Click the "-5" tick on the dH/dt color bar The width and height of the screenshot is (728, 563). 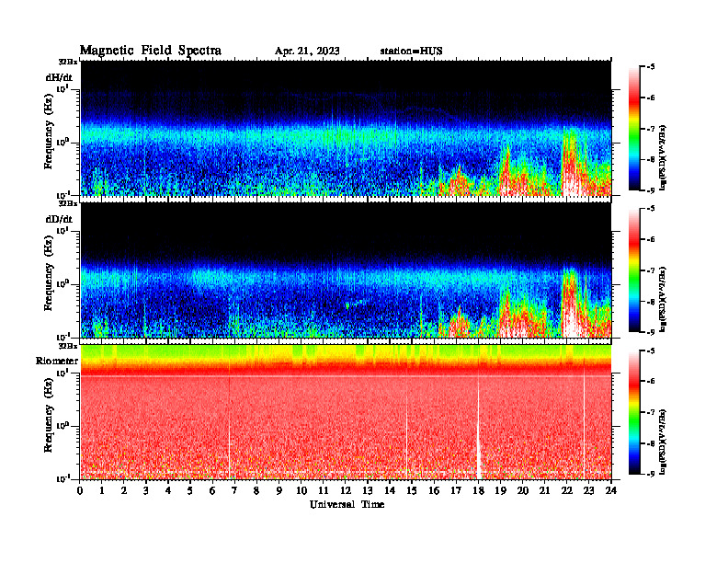coord(651,67)
